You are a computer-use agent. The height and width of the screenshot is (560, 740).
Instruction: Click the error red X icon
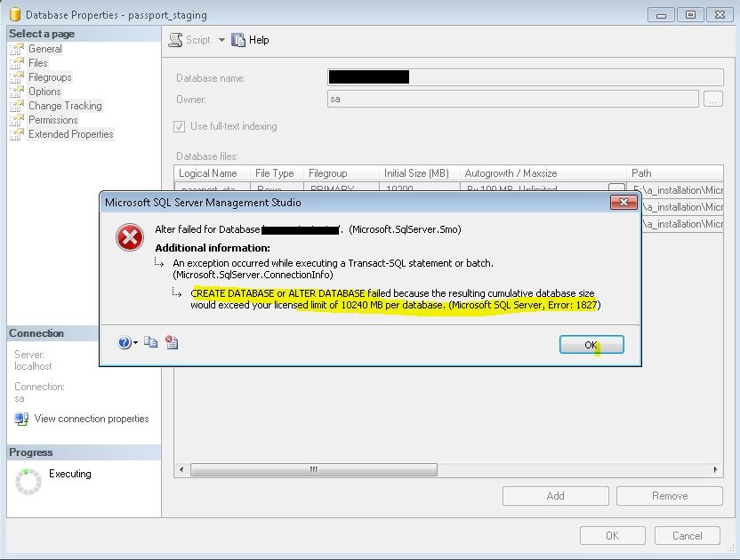point(130,237)
